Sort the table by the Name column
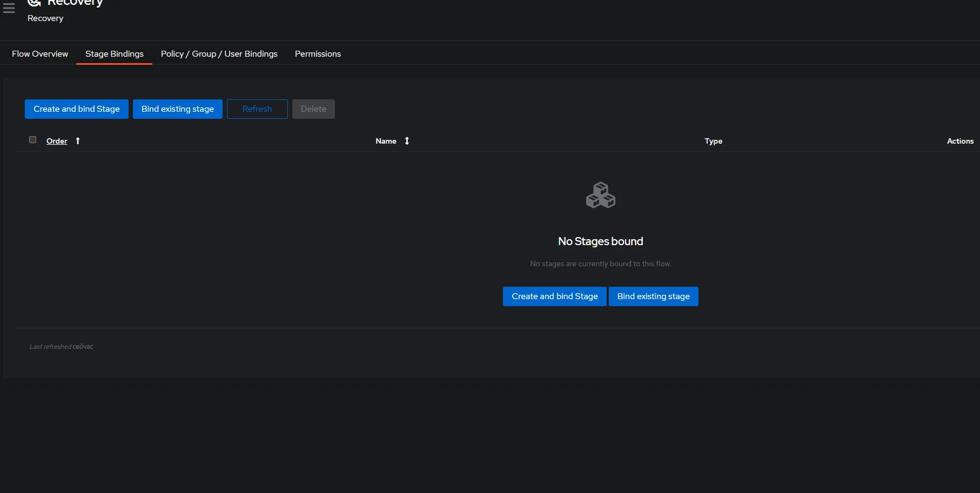The height and width of the screenshot is (493, 980). [385, 140]
